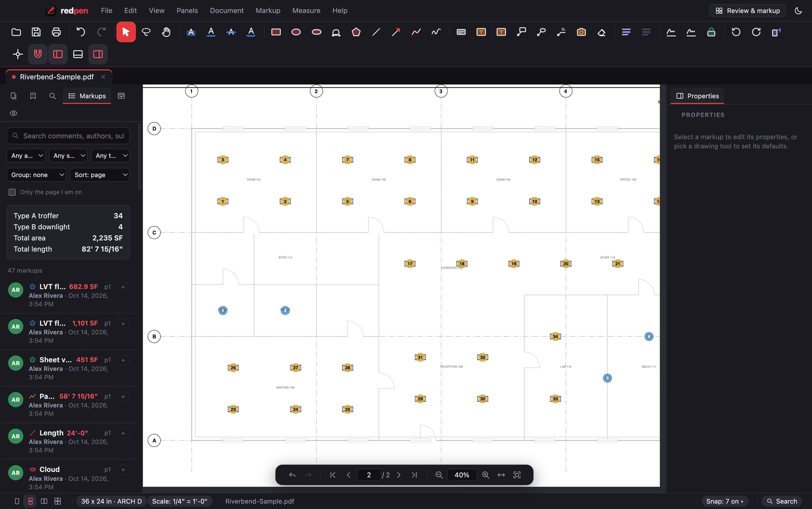Click fit-to-width arrows icon

click(x=501, y=475)
